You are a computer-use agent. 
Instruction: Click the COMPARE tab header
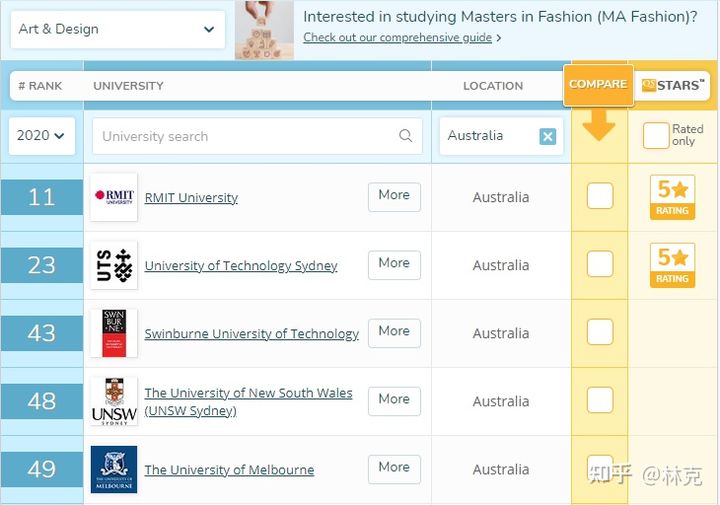(x=598, y=84)
